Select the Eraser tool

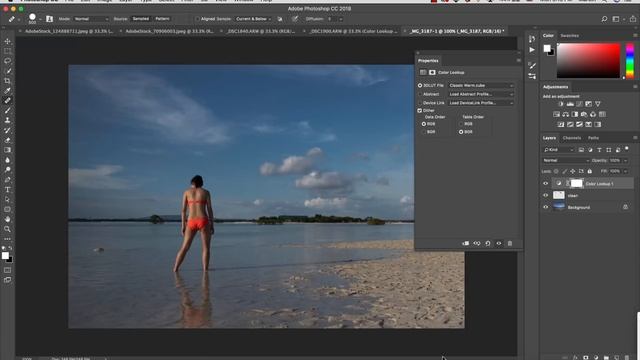[x=7, y=140]
